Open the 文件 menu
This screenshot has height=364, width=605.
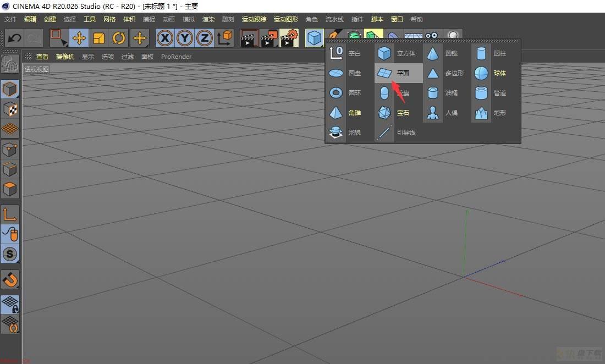(x=10, y=19)
